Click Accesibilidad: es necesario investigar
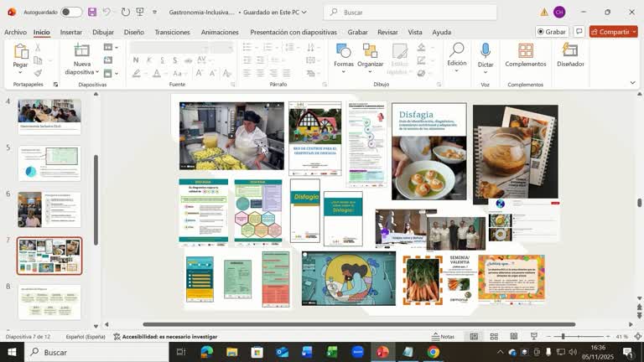The width and height of the screenshot is (644, 362). (165, 336)
